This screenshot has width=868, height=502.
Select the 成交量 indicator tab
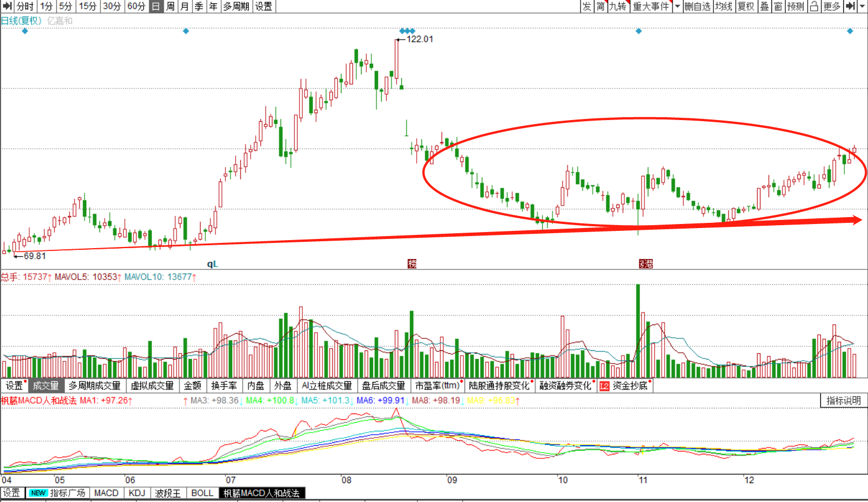click(46, 386)
